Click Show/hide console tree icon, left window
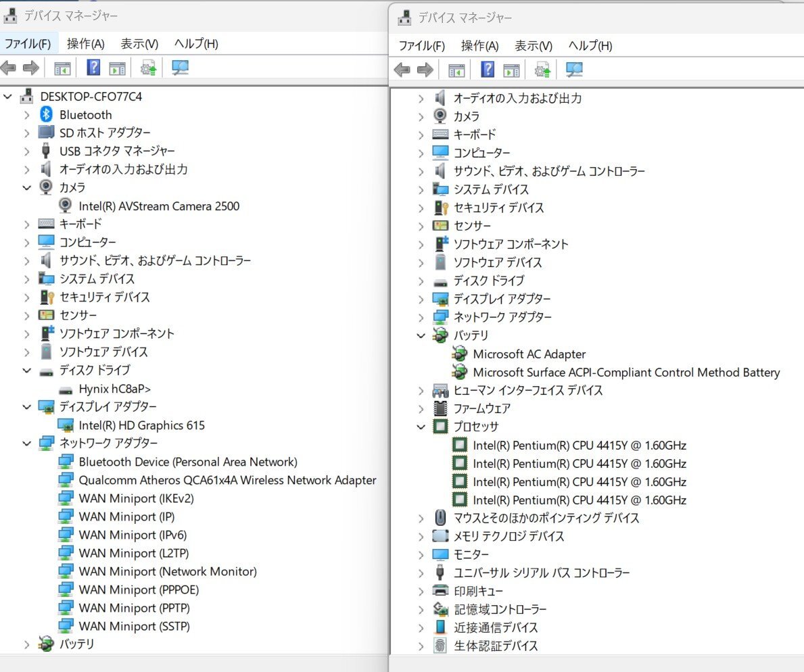This screenshot has width=804, height=672. (x=63, y=68)
